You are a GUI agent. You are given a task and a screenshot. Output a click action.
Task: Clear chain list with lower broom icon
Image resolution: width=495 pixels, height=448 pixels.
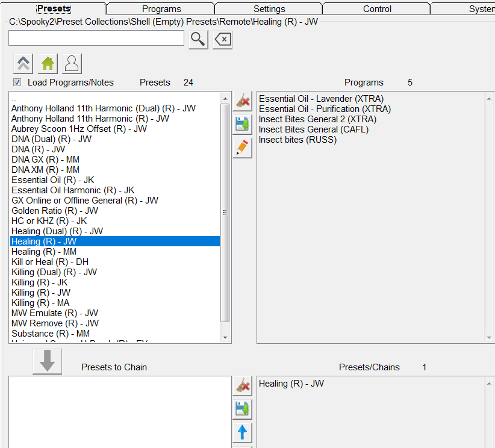point(242,385)
